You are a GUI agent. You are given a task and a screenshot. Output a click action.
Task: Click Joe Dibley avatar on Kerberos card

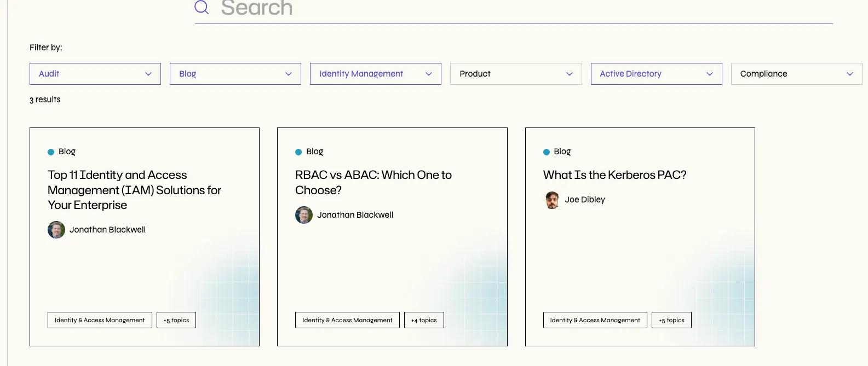point(552,200)
